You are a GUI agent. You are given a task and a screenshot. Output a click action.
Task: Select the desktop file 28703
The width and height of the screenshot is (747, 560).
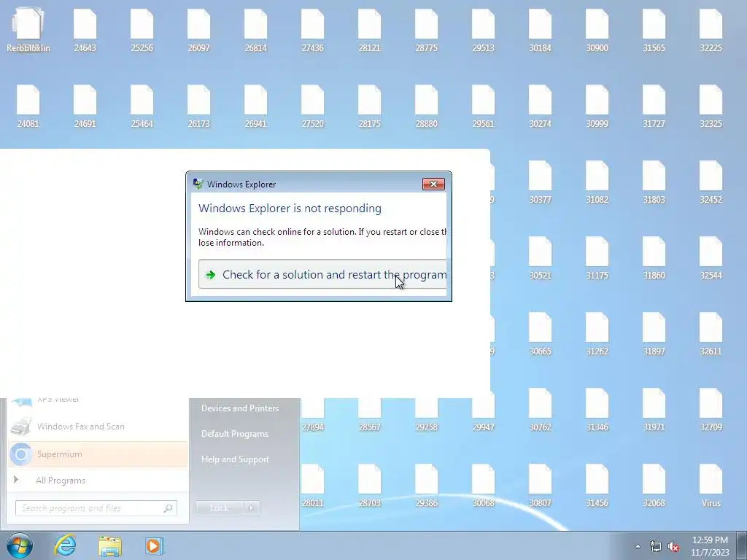pyautogui.click(x=370, y=486)
